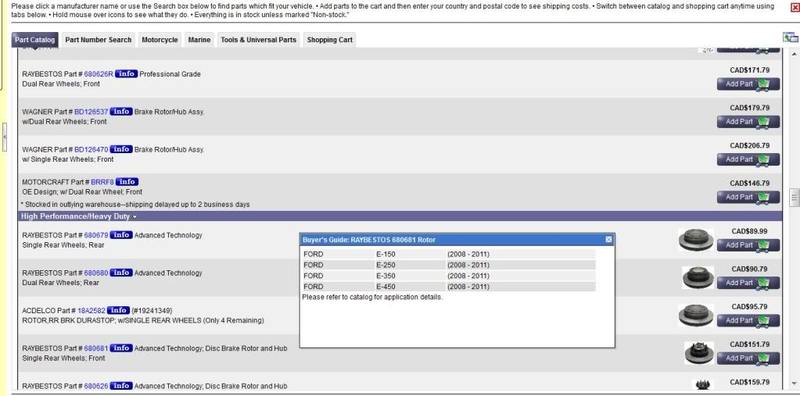Viewport: 800px width, 396px height.
Task: Select the E-150 row in Buyer's Guide
Action: pos(448,254)
